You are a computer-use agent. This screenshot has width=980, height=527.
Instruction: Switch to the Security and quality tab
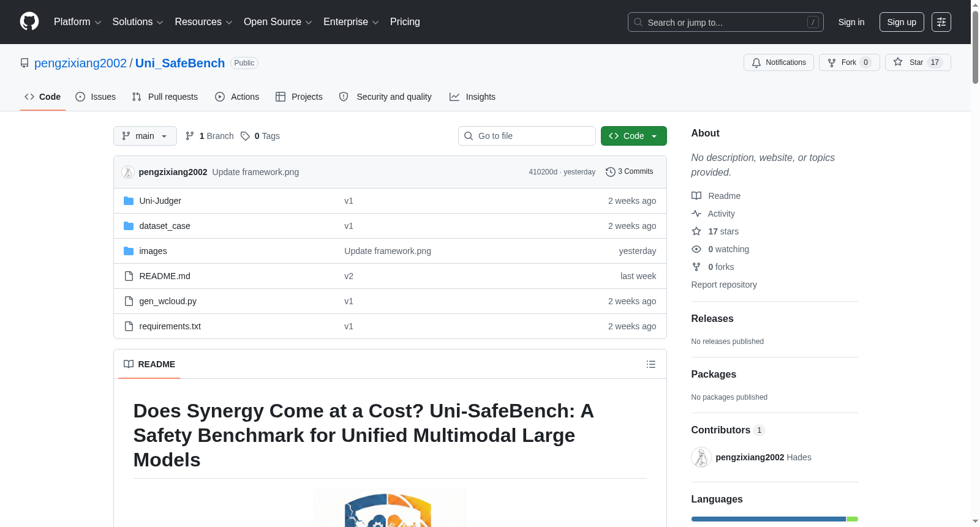(x=385, y=97)
